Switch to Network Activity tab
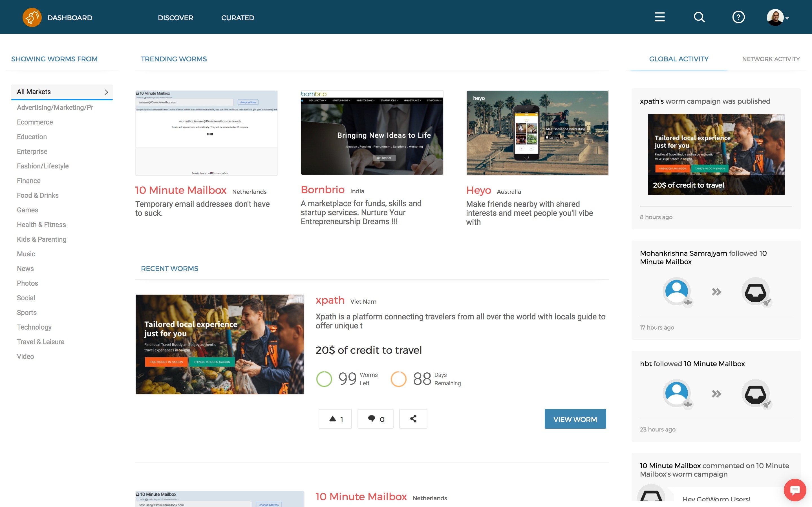 [771, 59]
